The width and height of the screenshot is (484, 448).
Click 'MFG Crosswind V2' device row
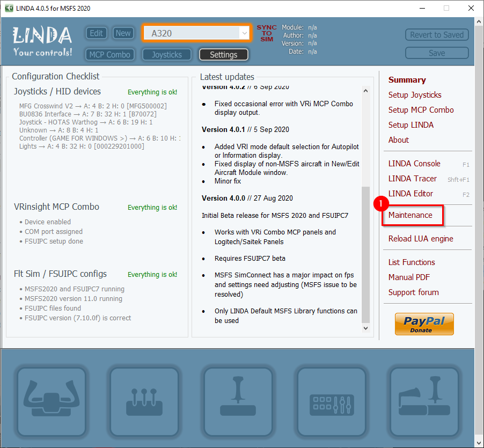point(93,106)
